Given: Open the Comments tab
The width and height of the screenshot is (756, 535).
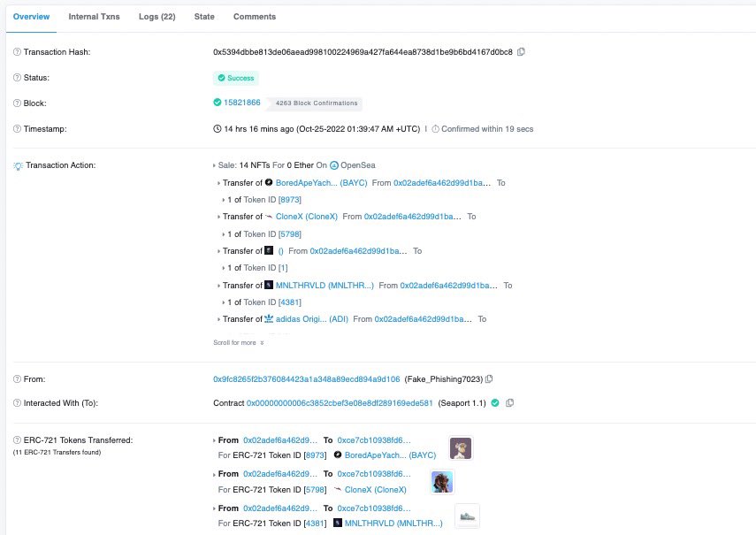Looking at the screenshot, I should click(255, 17).
